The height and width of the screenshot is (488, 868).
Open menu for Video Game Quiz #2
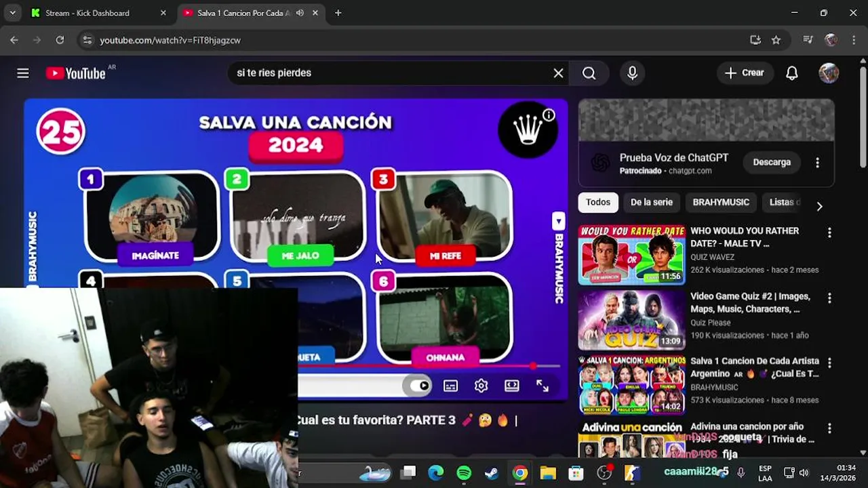829,298
